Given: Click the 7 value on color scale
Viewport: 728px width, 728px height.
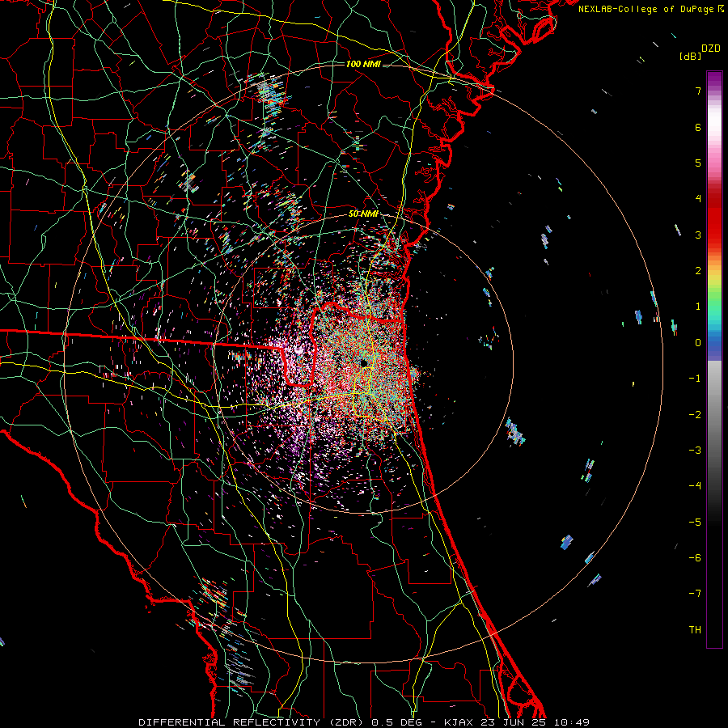Looking at the screenshot, I should click(x=698, y=91).
